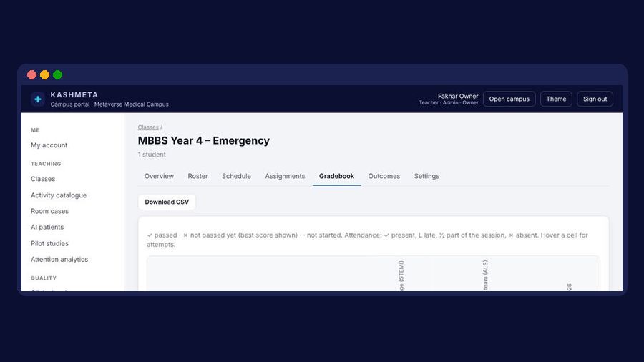Select the Gradebook tab

336,176
